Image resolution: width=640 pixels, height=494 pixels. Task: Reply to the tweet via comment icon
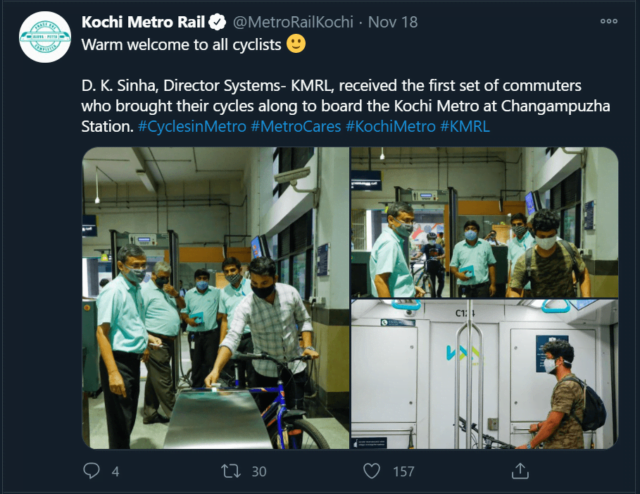pos(92,471)
